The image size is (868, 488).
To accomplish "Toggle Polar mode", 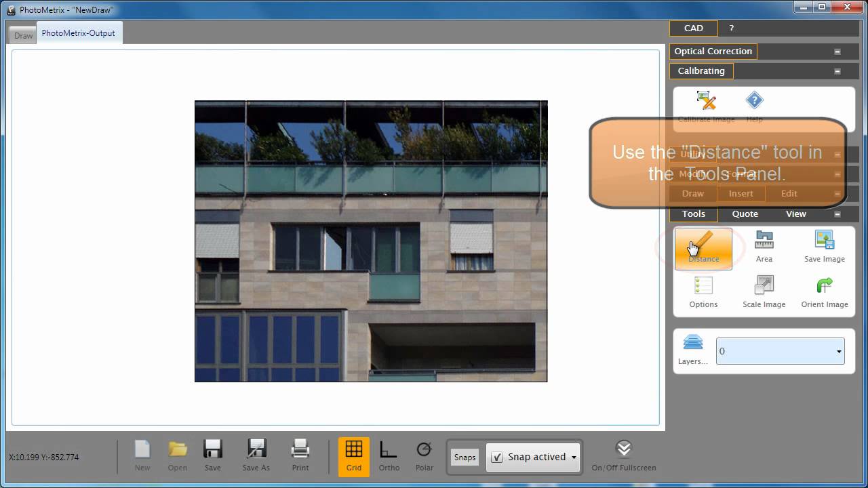I will 425,455.
